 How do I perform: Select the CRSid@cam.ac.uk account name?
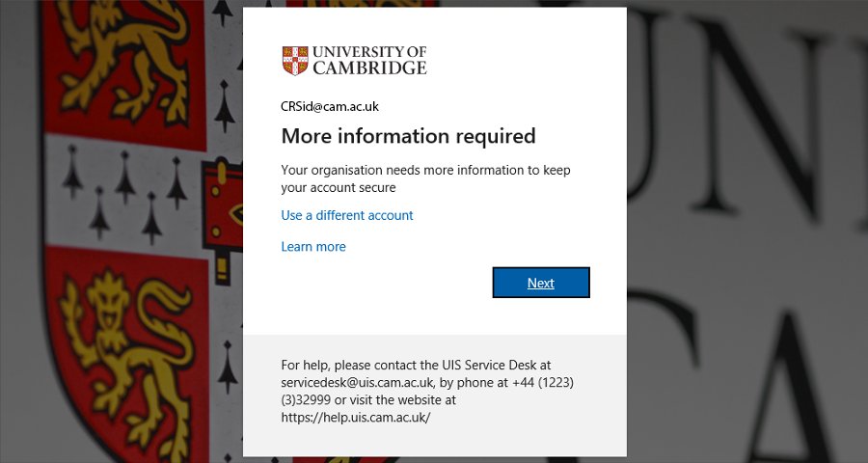(330, 106)
